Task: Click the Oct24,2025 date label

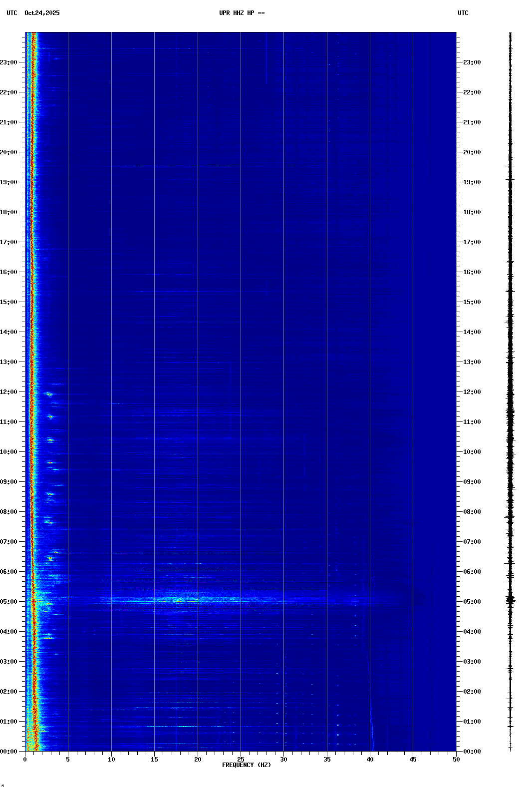Action: [42, 13]
